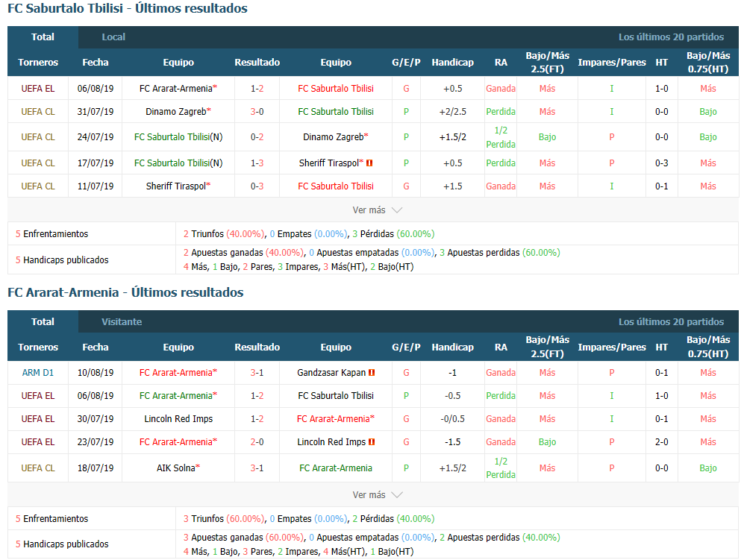Switch to the Local tab
Image resolution: width=744 pixels, height=560 pixels.
(x=113, y=37)
